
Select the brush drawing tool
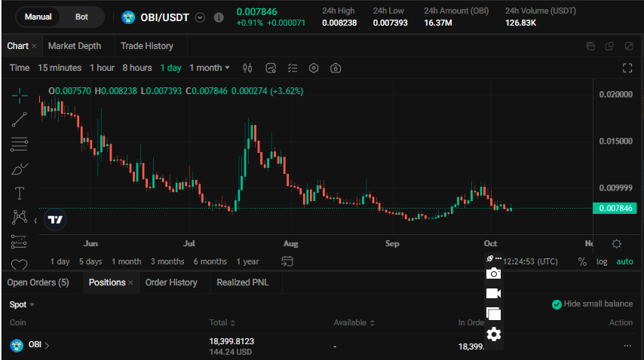20,169
